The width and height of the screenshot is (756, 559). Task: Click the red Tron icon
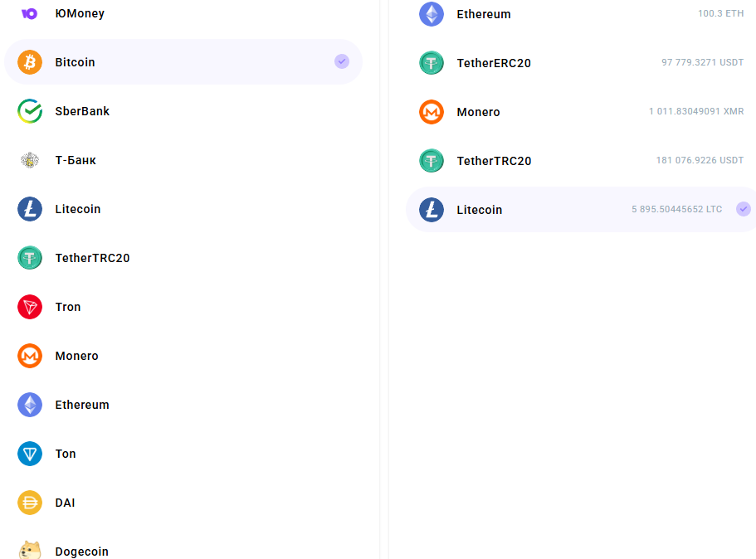pos(30,307)
